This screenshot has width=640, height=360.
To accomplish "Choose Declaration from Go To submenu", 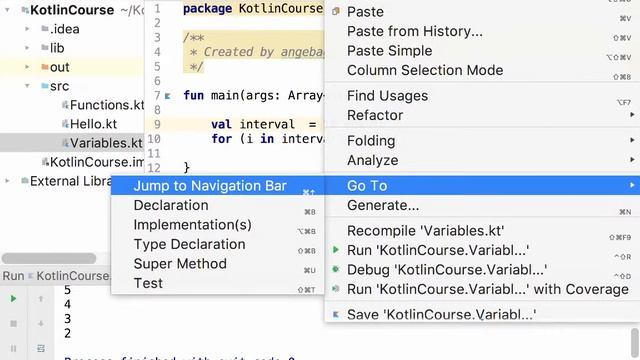I will click(218, 205).
